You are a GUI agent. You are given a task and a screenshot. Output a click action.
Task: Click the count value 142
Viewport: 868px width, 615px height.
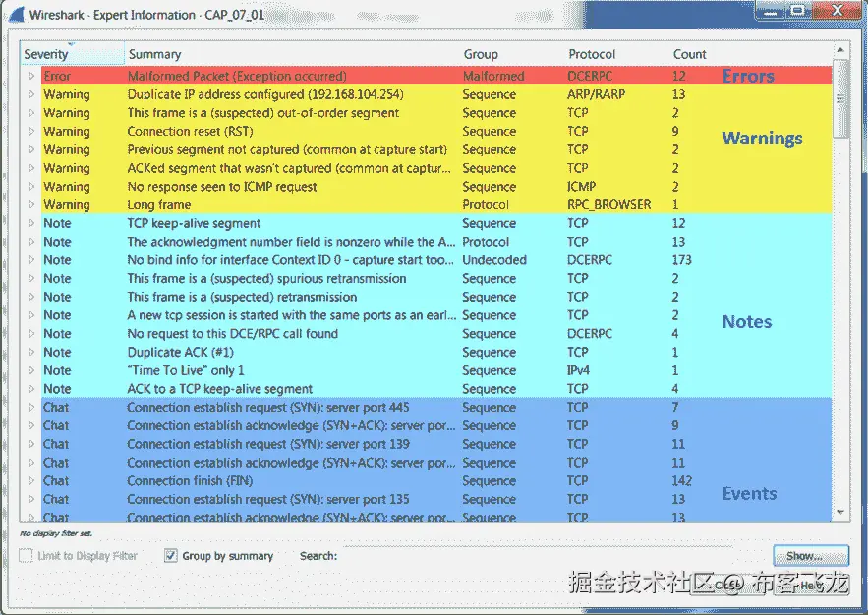point(682,480)
